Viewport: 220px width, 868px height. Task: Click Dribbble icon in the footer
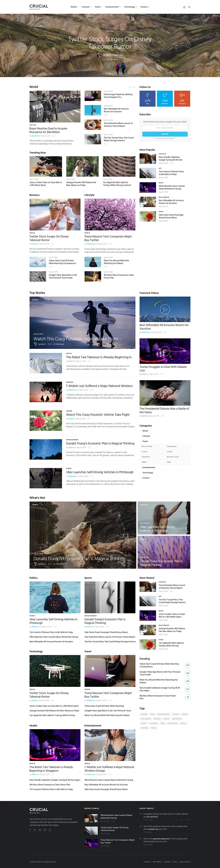click(x=40, y=830)
